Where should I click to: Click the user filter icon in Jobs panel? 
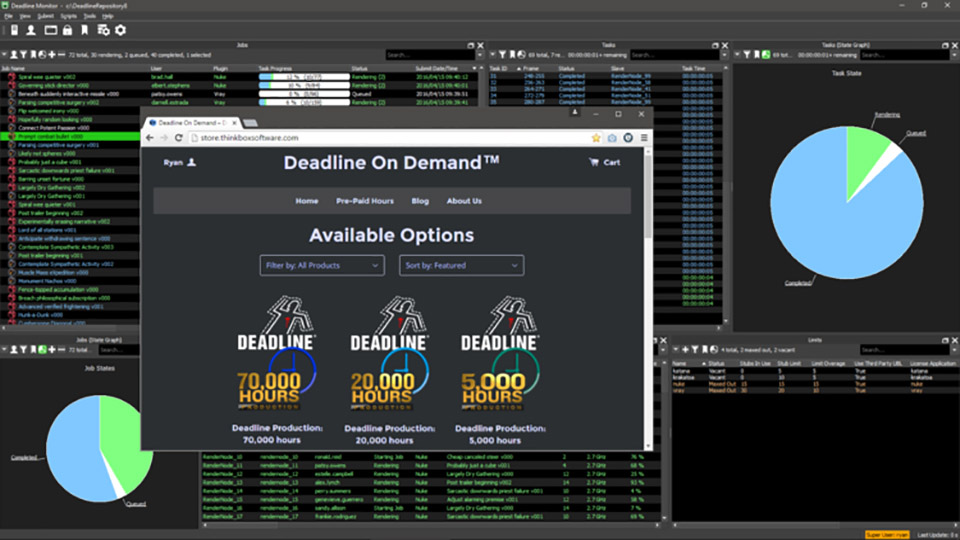tap(13, 55)
